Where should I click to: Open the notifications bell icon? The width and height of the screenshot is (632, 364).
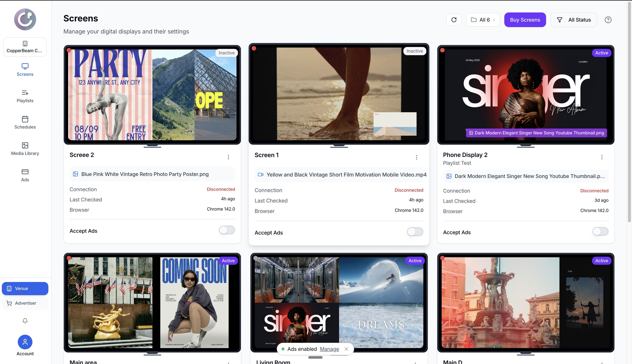tap(25, 320)
